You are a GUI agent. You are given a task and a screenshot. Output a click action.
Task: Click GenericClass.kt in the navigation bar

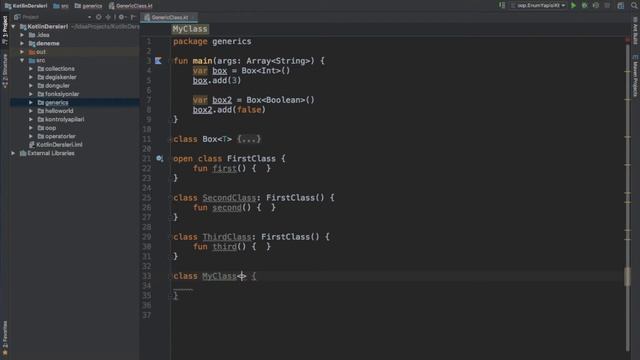131,6
